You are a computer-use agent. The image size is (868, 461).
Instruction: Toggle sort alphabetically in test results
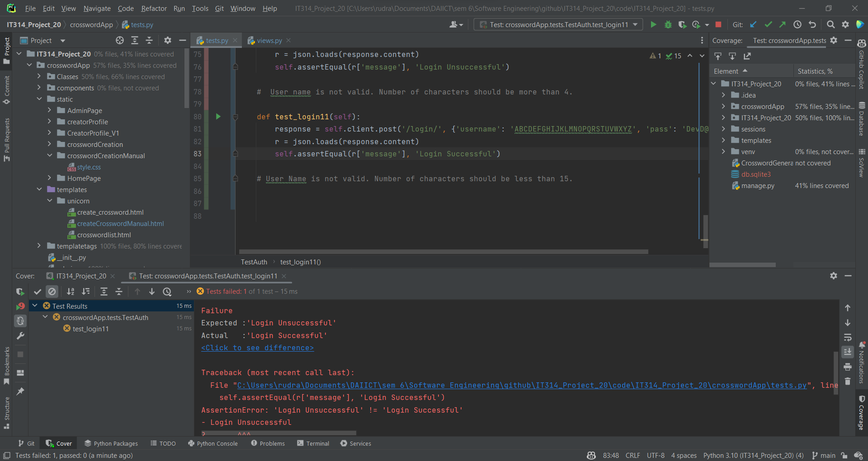pos(71,292)
